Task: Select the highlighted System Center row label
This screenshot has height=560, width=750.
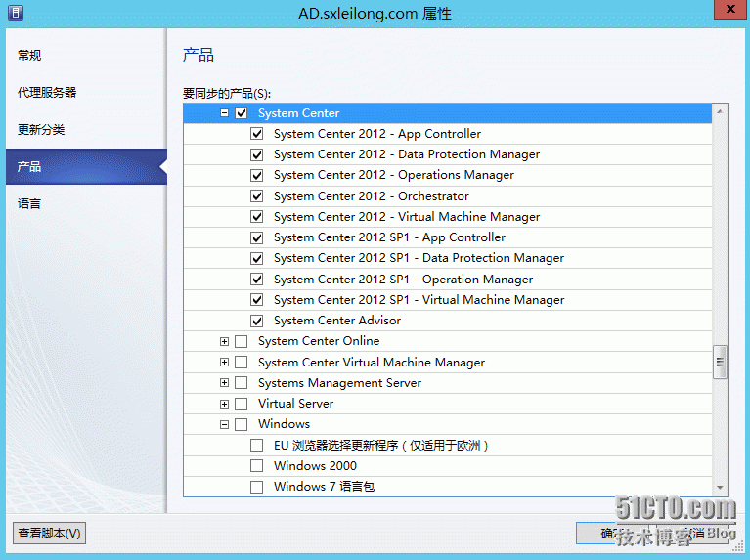Action: coord(298,113)
